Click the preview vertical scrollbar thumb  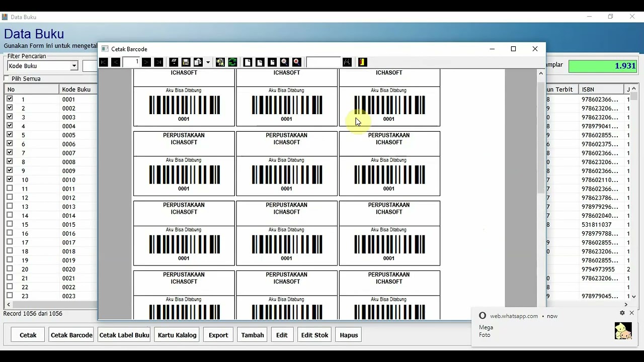point(541,138)
